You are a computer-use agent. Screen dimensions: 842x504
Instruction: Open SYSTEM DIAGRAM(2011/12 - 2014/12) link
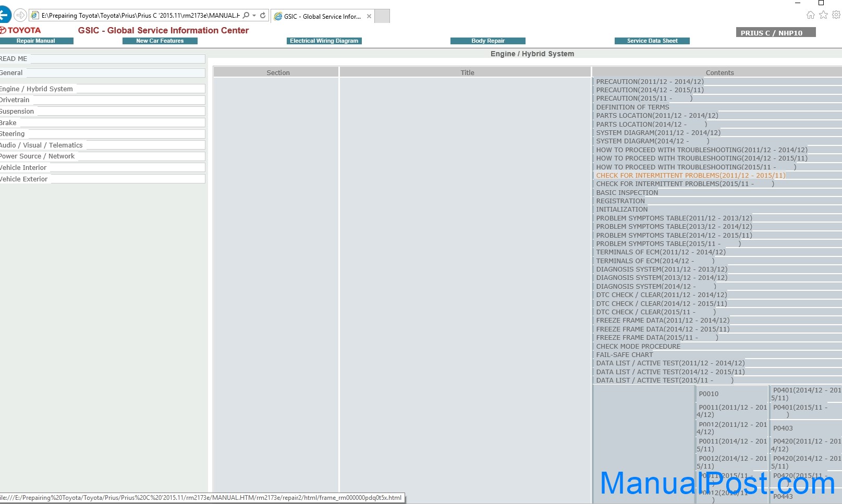click(658, 133)
